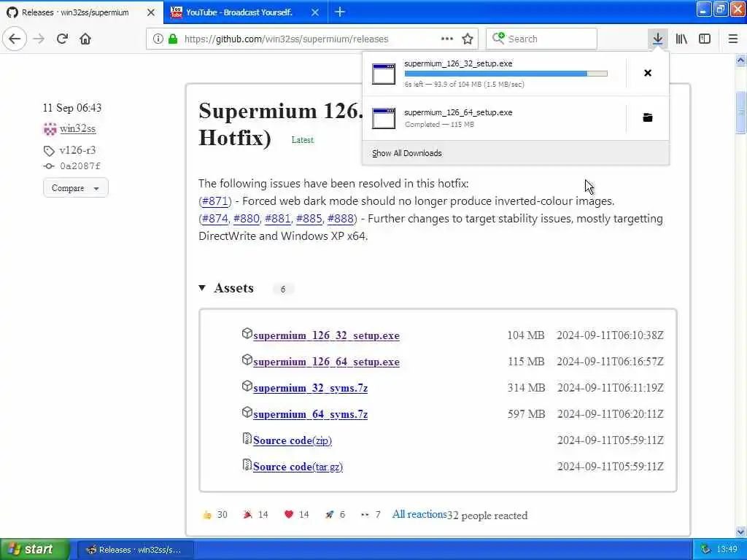
Task: Click package icon beside supermium_32_syms.7z
Action: [247, 386]
